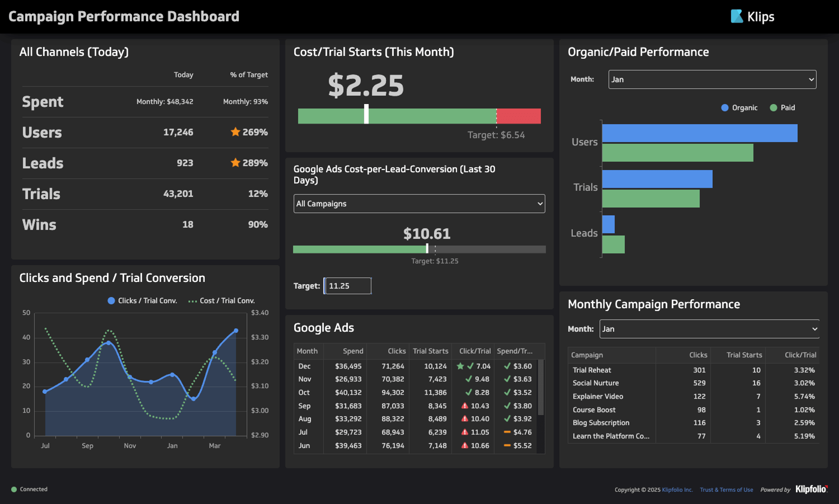839x504 pixels.
Task: Click the star icon beside Dec Click/Trial 7.04
Action: [x=461, y=366]
